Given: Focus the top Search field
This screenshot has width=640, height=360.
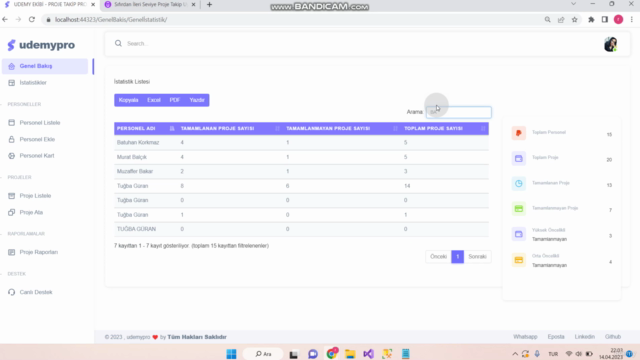Looking at the screenshot, I should pyautogui.click(x=359, y=43).
